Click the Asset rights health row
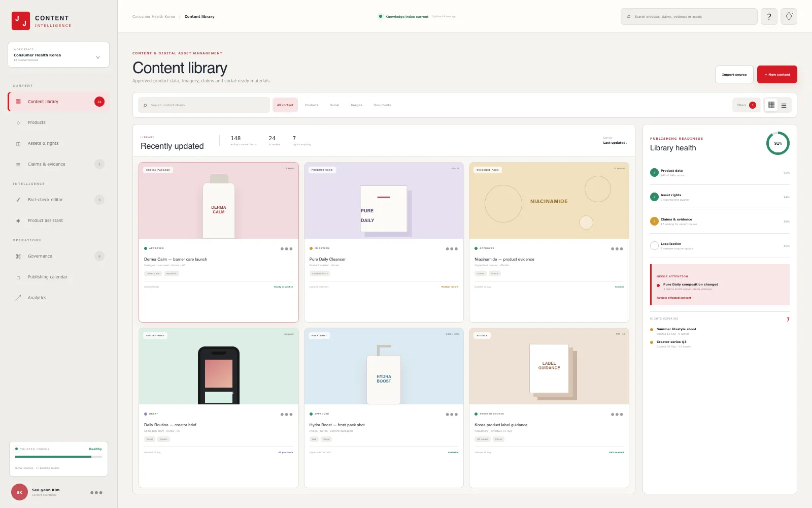 [720, 197]
